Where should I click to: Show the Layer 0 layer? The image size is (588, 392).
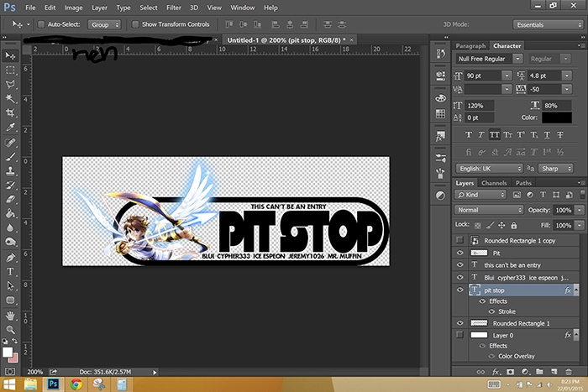(459, 335)
